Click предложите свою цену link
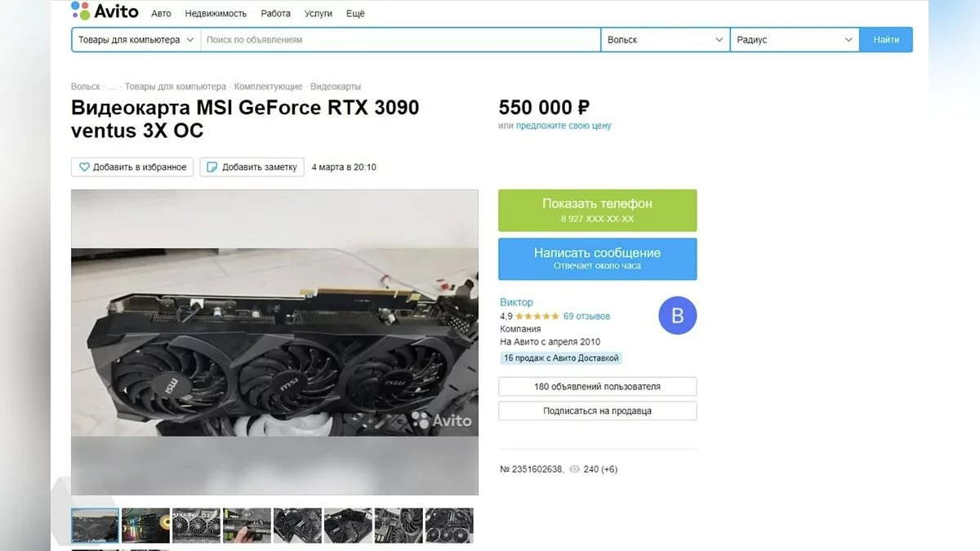The height and width of the screenshot is (551, 980). pyautogui.click(x=563, y=126)
